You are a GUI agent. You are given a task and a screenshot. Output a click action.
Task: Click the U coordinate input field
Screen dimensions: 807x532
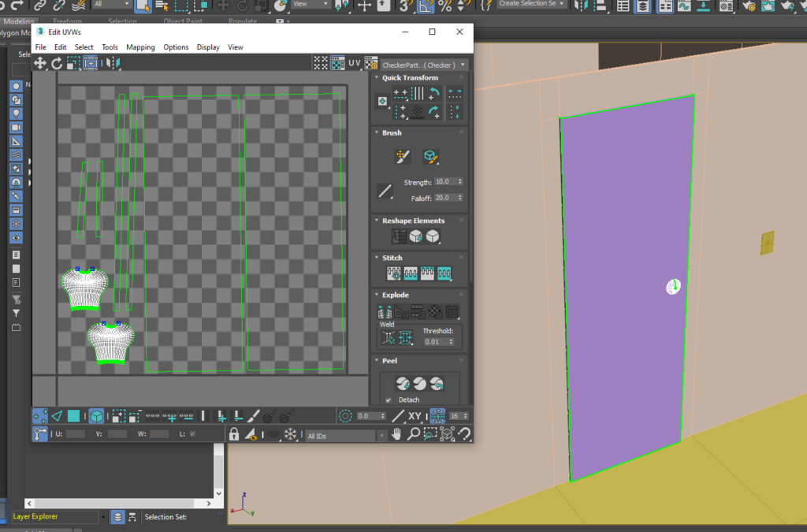coord(75,433)
